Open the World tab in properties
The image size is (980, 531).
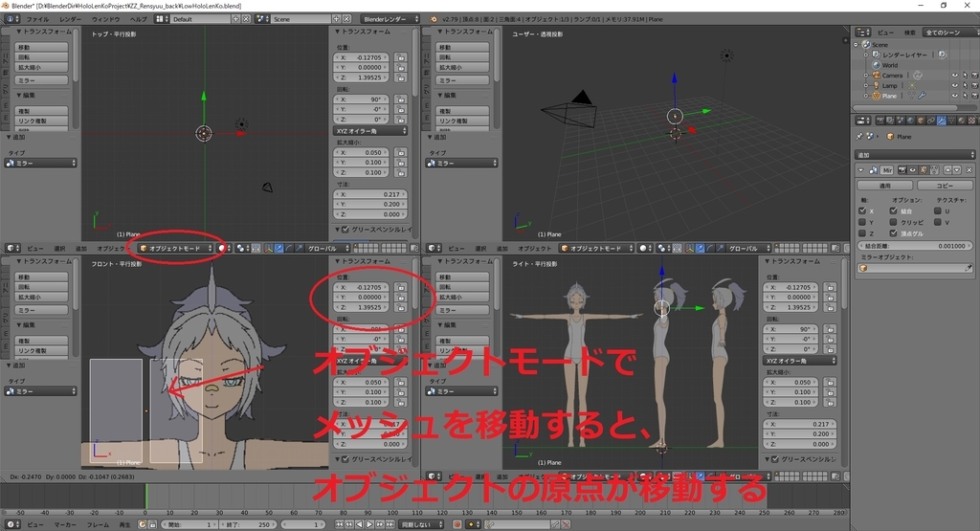910,120
